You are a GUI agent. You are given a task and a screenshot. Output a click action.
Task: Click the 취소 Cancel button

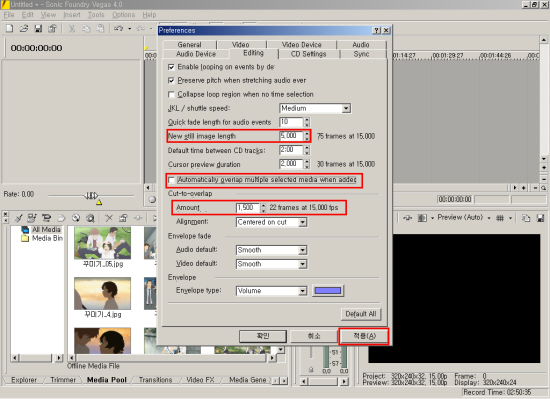click(314, 336)
